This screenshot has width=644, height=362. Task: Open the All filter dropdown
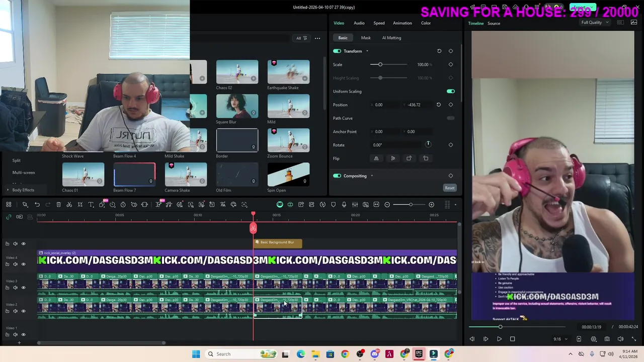[x=301, y=38]
